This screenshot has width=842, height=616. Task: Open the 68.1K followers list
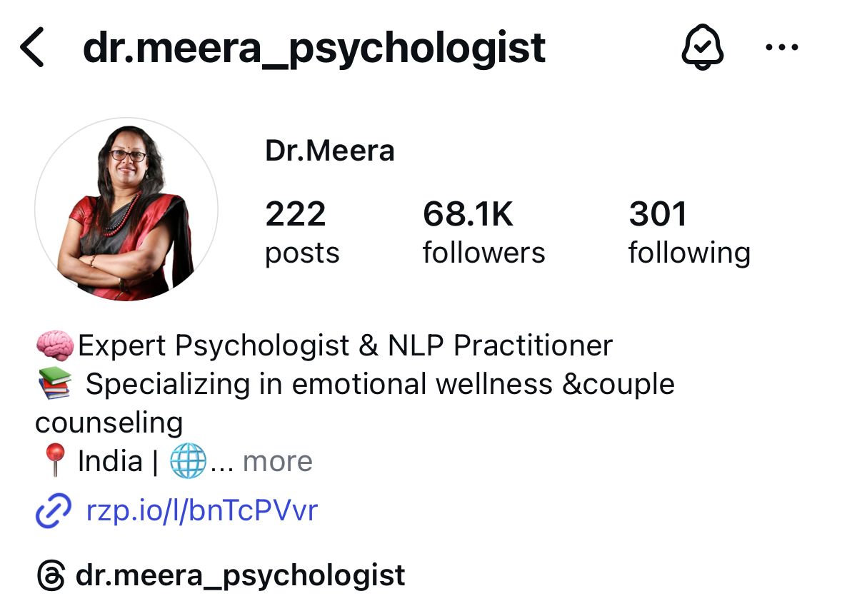pos(483,232)
